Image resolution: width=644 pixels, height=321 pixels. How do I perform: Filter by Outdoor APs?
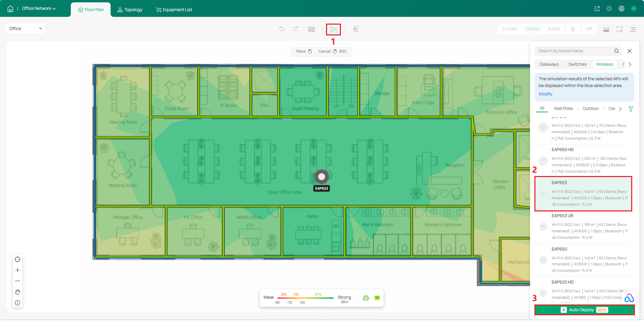[590, 109]
